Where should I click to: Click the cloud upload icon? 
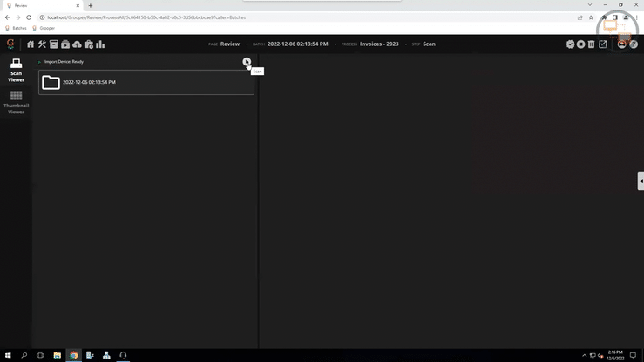[x=77, y=44]
